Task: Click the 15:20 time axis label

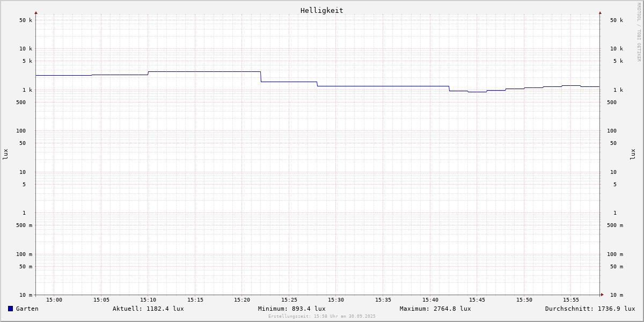Action: [x=242, y=300]
